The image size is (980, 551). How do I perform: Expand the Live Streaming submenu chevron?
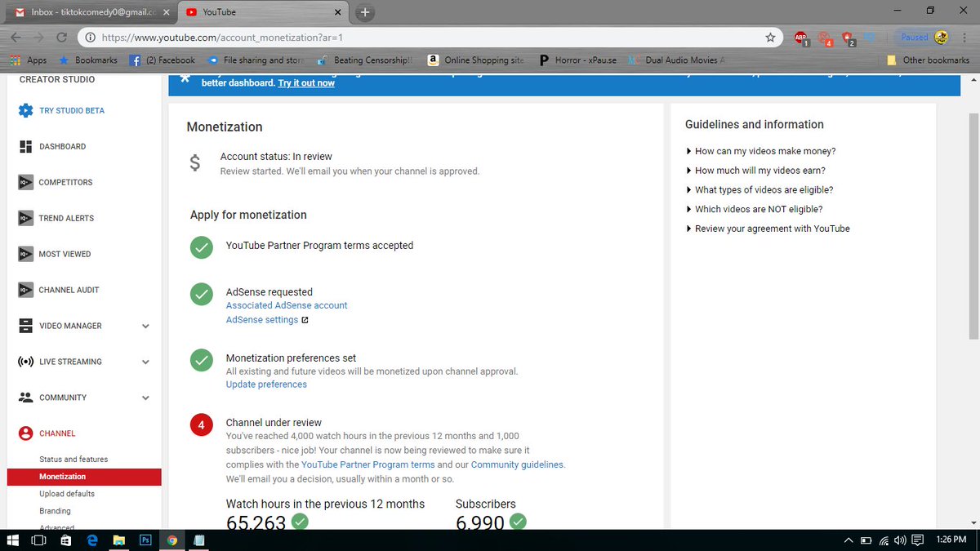click(x=145, y=362)
